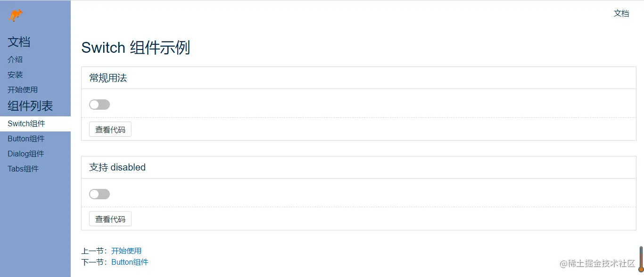Open Tabs组件 sidebar item
Viewport: 644px width, 277px height.
[23, 169]
